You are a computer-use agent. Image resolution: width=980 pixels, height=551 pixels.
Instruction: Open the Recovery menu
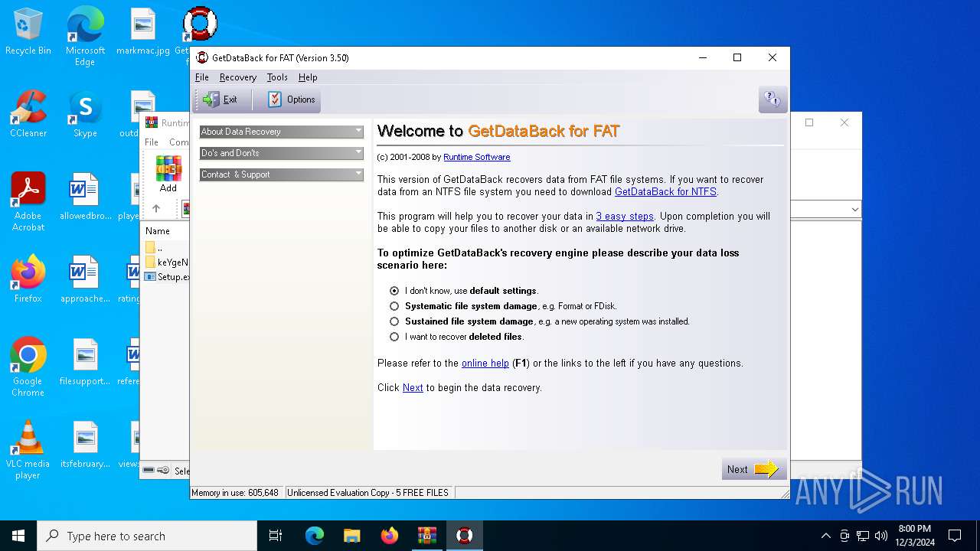(238, 77)
